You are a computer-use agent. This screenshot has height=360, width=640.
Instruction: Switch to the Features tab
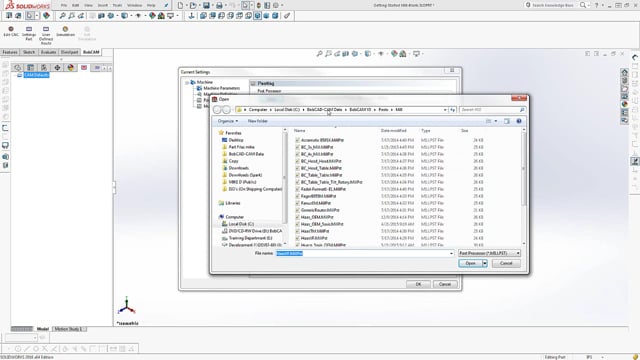pyautogui.click(x=10, y=52)
